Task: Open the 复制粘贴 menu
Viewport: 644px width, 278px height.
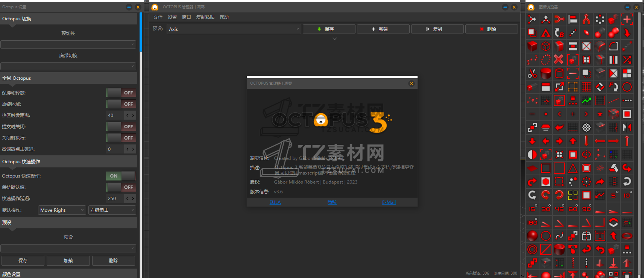Action: (x=205, y=17)
